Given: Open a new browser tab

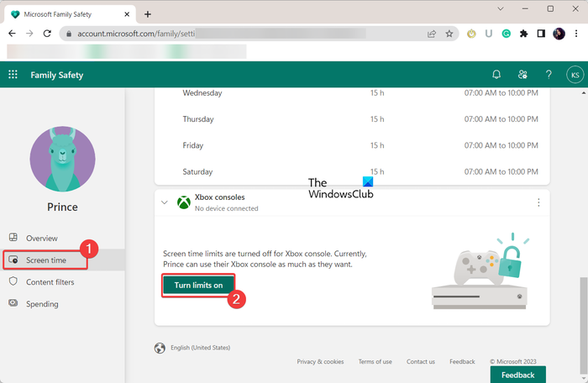Looking at the screenshot, I should pos(148,14).
